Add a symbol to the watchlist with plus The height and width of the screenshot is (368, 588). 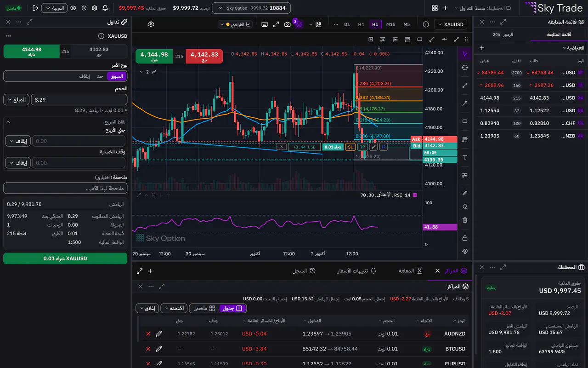pyautogui.click(x=481, y=48)
